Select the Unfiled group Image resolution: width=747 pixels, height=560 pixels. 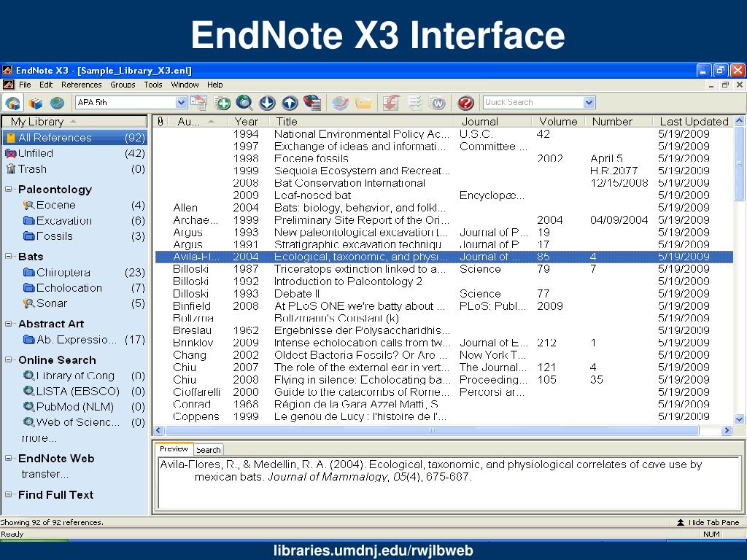tap(75, 153)
